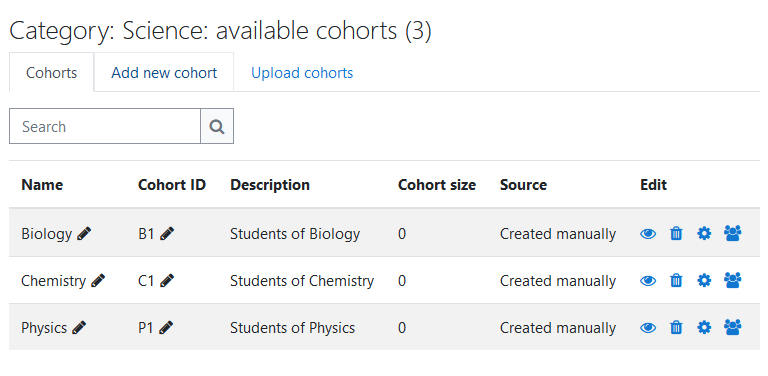
Task: Open the Physics cohort settings gear
Action: [x=704, y=328]
